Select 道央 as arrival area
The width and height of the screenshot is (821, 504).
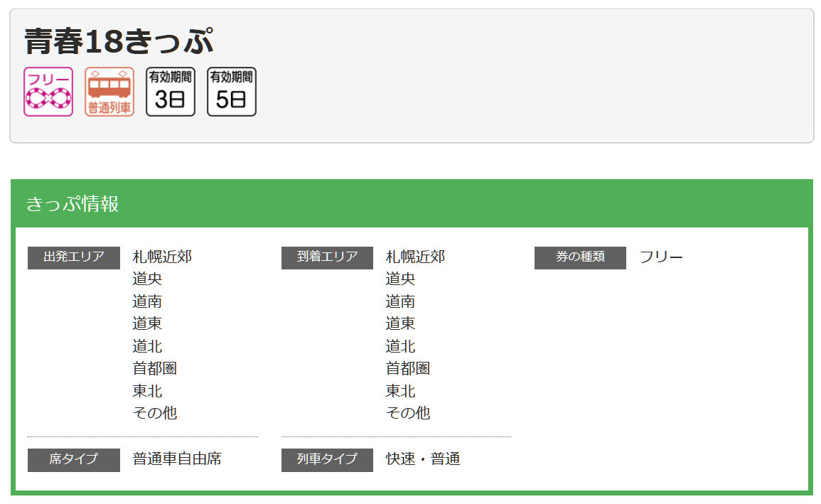tap(399, 279)
